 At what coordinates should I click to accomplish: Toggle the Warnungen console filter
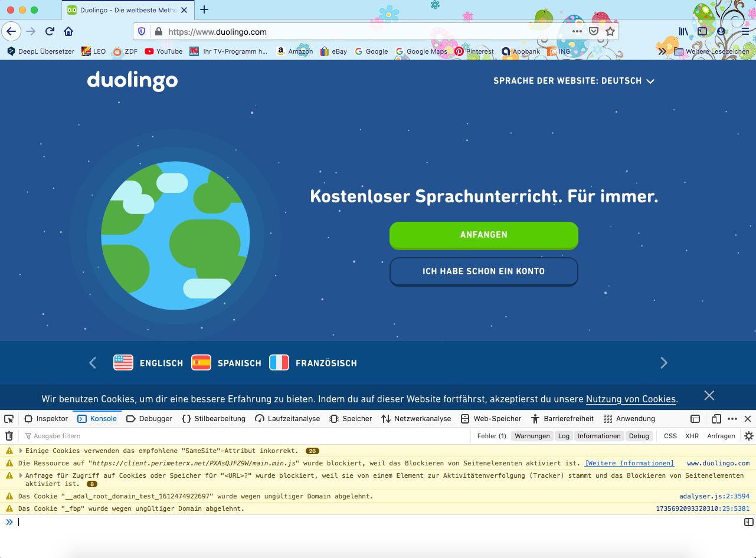pos(532,436)
